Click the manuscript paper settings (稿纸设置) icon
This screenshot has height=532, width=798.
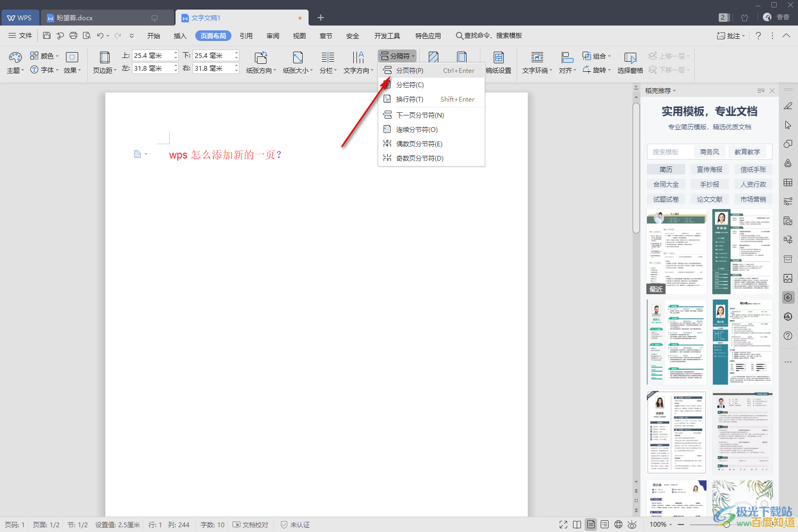coord(498,57)
